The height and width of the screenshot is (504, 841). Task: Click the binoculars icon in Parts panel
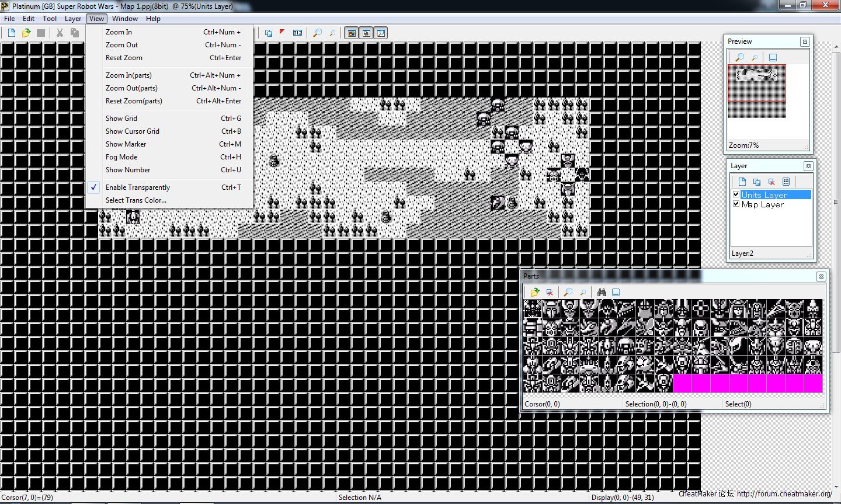(602, 292)
